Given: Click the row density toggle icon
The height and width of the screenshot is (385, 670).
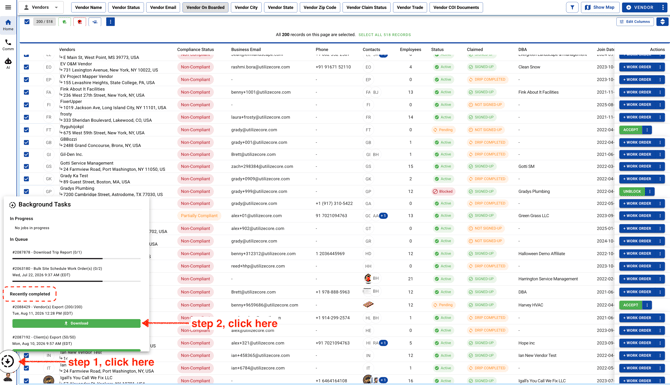Looking at the screenshot, I should [x=662, y=21].
